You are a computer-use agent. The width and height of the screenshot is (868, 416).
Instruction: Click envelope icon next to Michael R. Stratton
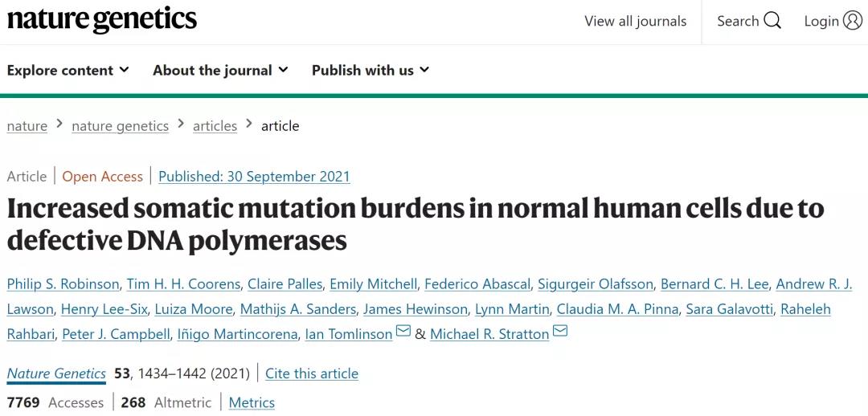(x=560, y=332)
